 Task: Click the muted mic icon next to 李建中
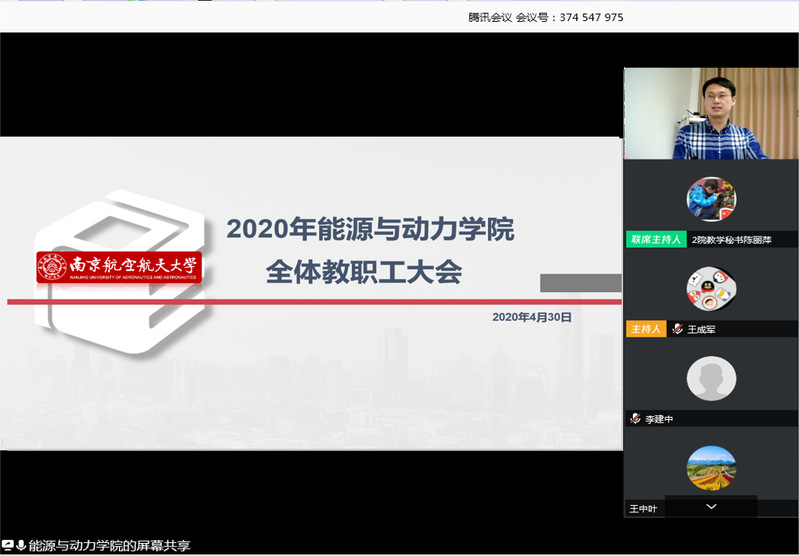click(634, 419)
